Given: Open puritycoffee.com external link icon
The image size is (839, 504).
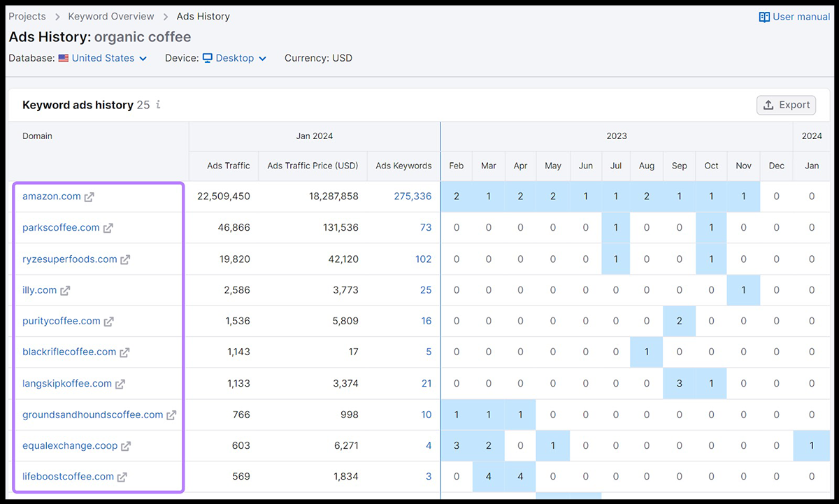Looking at the screenshot, I should pyautogui.click(x=108, y=322).
